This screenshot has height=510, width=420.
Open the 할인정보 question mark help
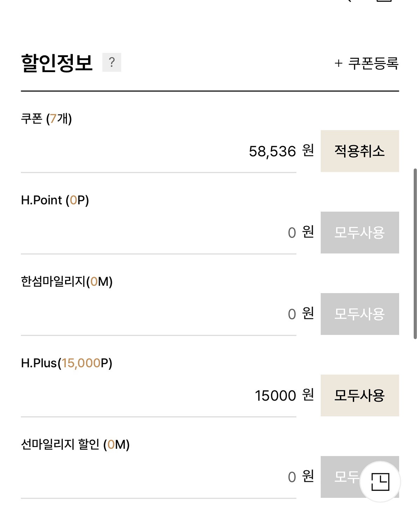pyautogui.click(x=112, y=62)
